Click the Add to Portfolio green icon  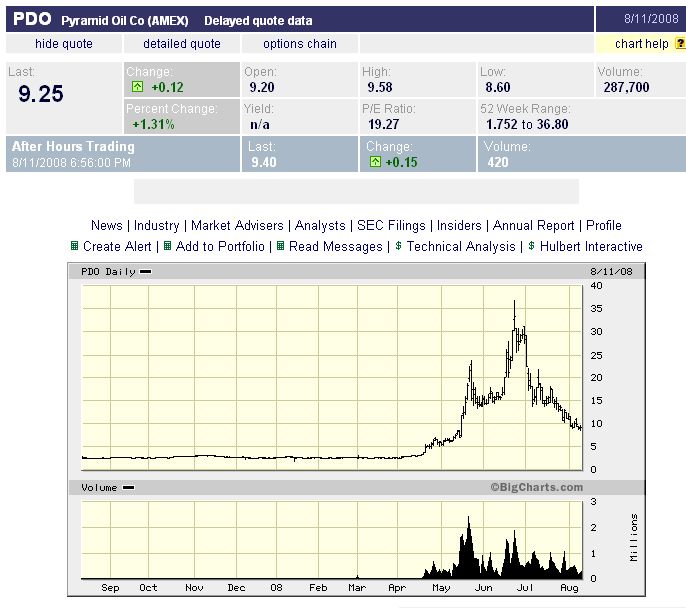coord(167,245)
